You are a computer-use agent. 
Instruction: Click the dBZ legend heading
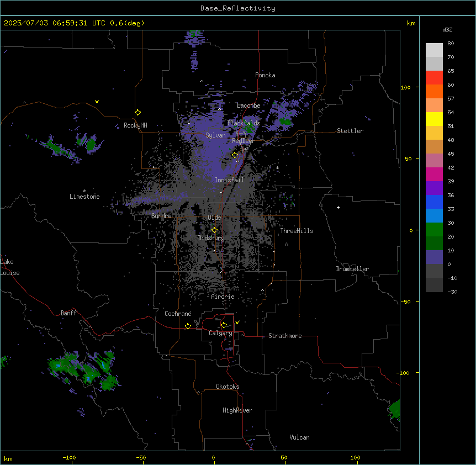(447, 29)
